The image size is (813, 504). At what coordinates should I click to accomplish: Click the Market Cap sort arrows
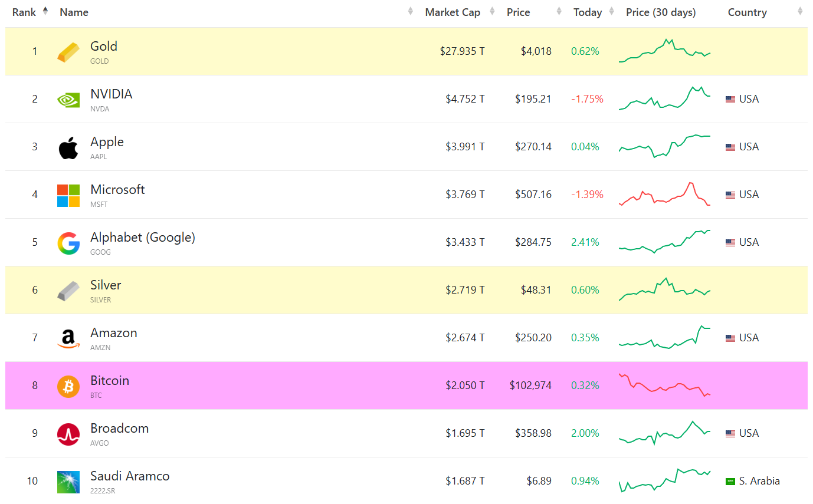point(491,11)
